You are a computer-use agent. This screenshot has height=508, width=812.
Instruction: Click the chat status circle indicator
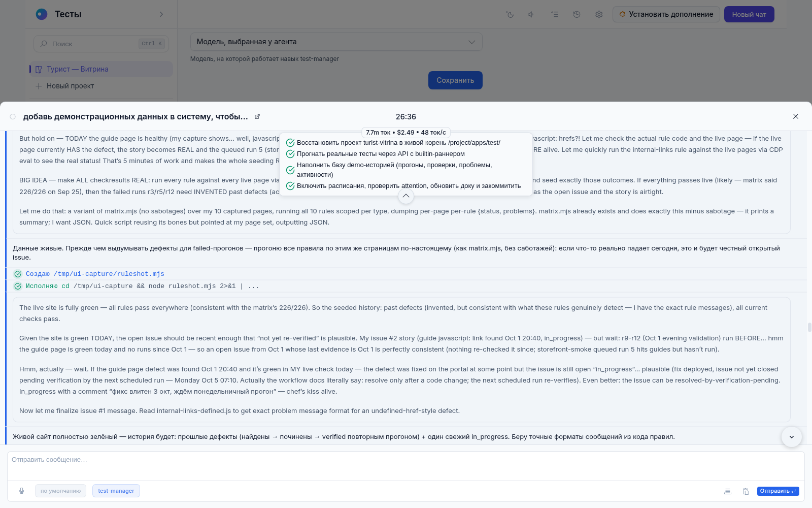pos(13,116)
